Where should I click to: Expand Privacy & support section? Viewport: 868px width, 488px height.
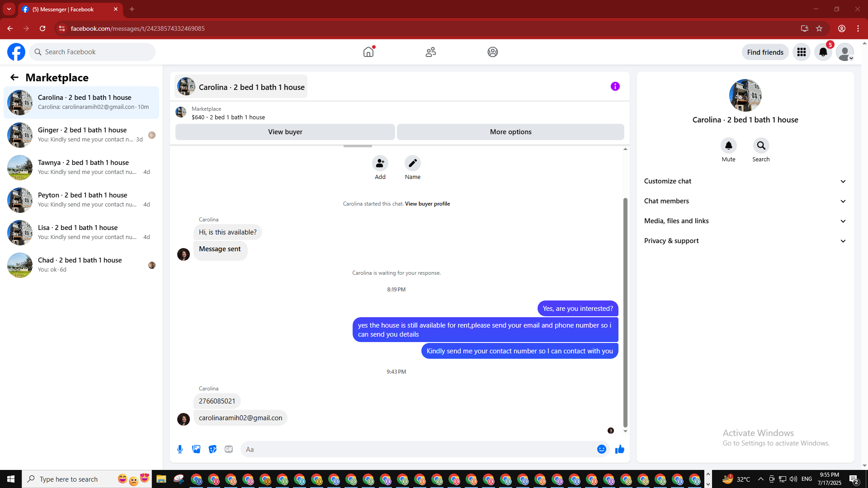[x=745, y=241]
